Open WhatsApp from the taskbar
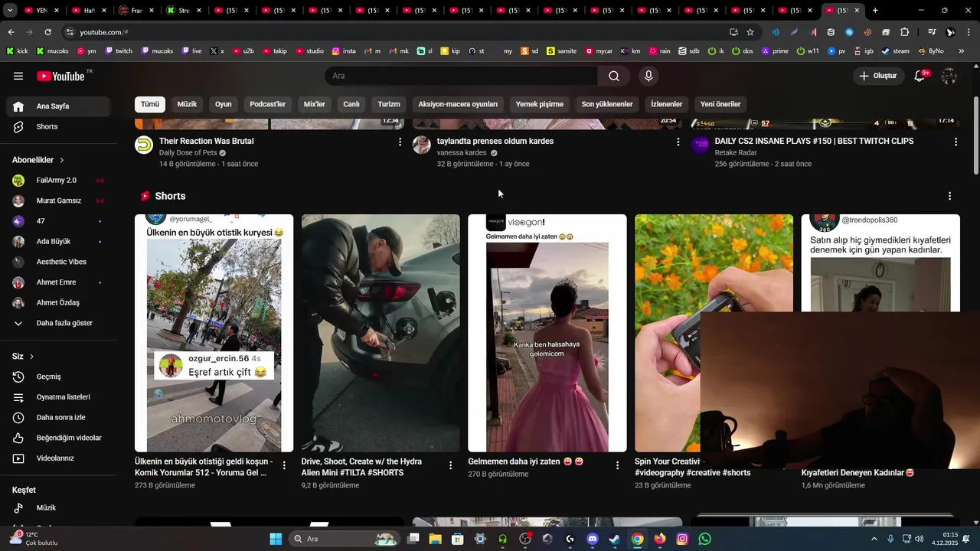The image size is (980, 551). [705, 539]
